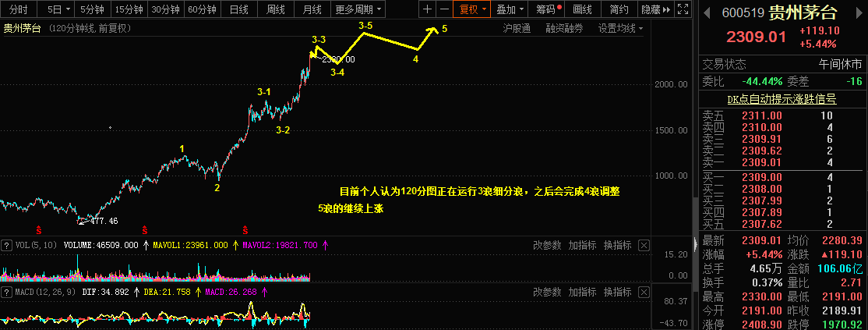Viewport: 868px width, 330px height.
Task: Switch to the 5分钟 period tab
Action: 92,9
